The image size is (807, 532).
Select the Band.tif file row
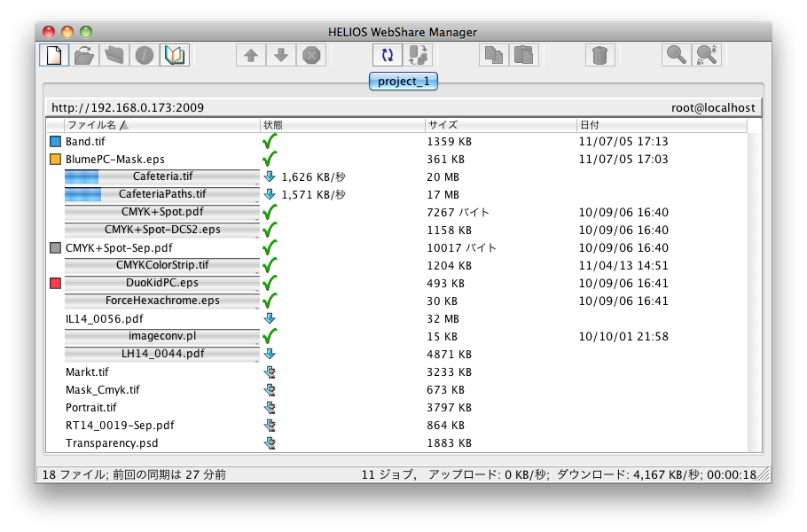point(396,142)
